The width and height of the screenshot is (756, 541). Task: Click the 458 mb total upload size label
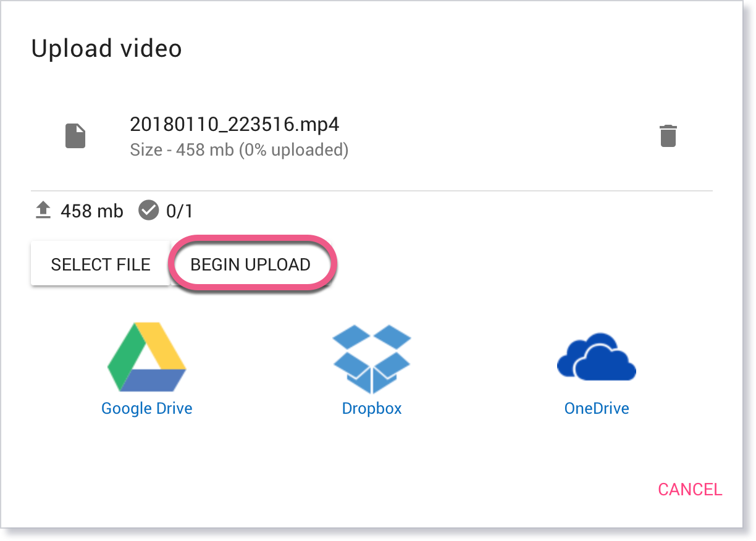click(x=92, y=212)
